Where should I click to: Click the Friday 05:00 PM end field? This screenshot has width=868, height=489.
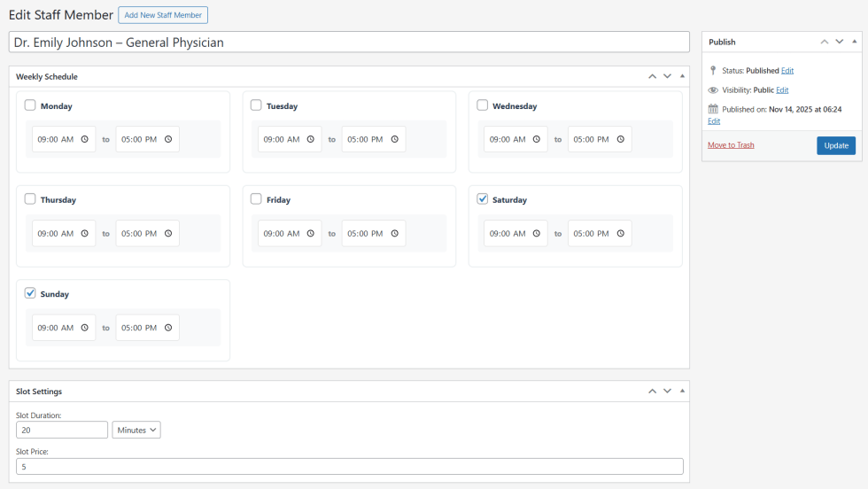tap(374, 234)
